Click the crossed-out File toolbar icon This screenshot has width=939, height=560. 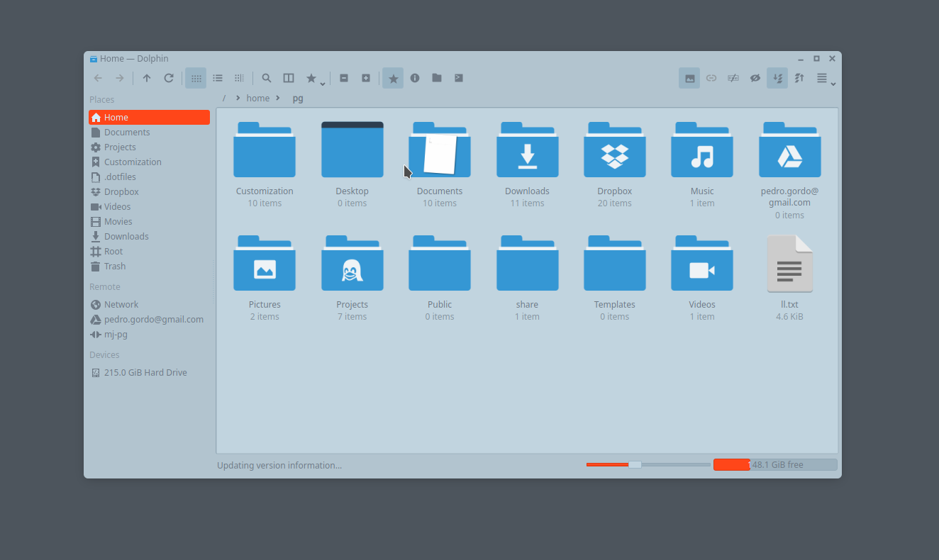[733, 78]
